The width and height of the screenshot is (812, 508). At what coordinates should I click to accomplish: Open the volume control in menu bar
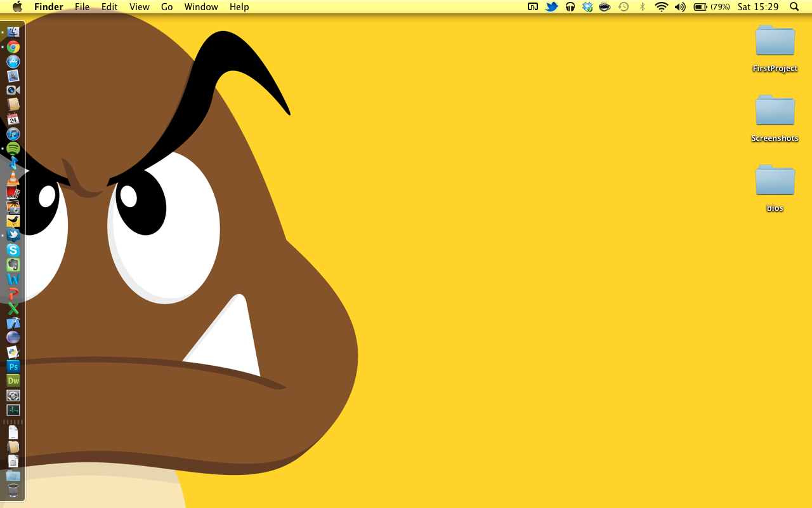(680, 7)
